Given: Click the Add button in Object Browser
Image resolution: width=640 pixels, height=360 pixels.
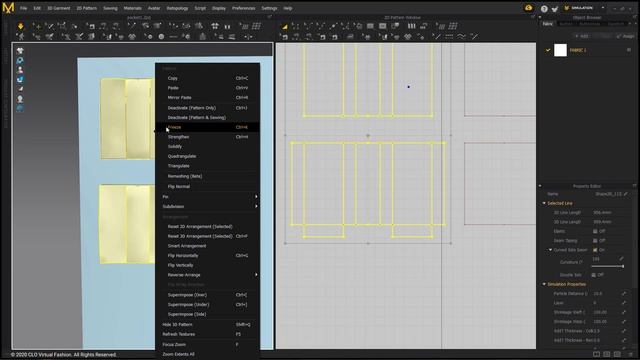Looking at the screenshot, I should coord(582,36).
